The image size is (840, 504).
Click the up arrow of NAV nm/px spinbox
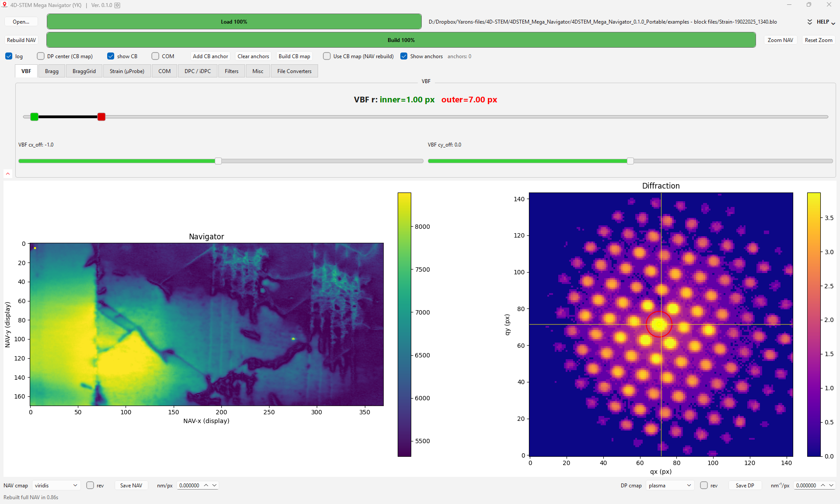pyautogui.click(x=206, y=485)
